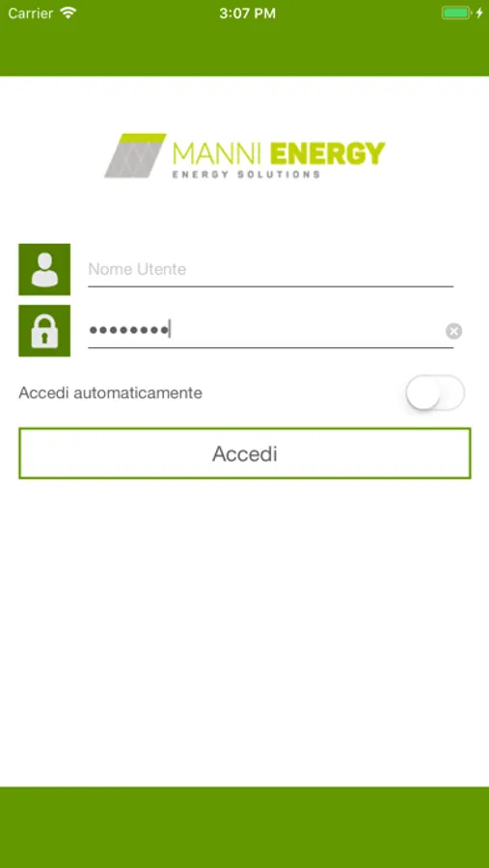The image size is (489, 868).
Task: Tap the bold ENERGY logo word
Action: click(x=327, y=153)
